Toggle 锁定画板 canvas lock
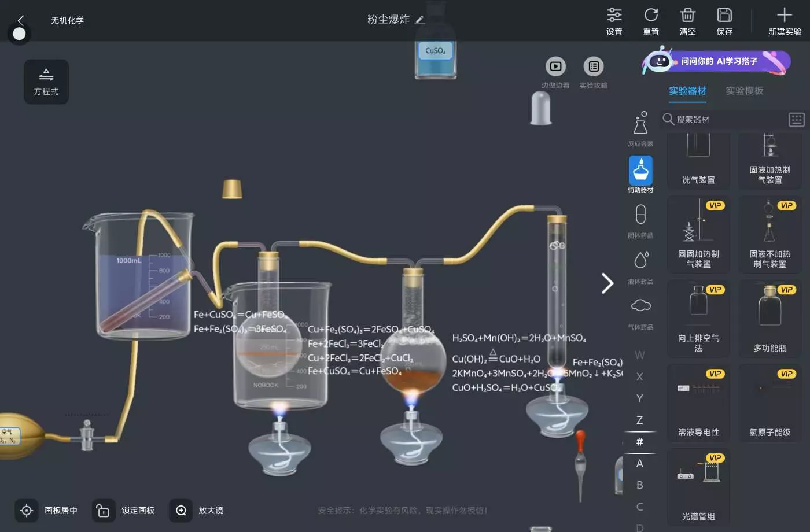810x532 pixels. pos(124,511)
